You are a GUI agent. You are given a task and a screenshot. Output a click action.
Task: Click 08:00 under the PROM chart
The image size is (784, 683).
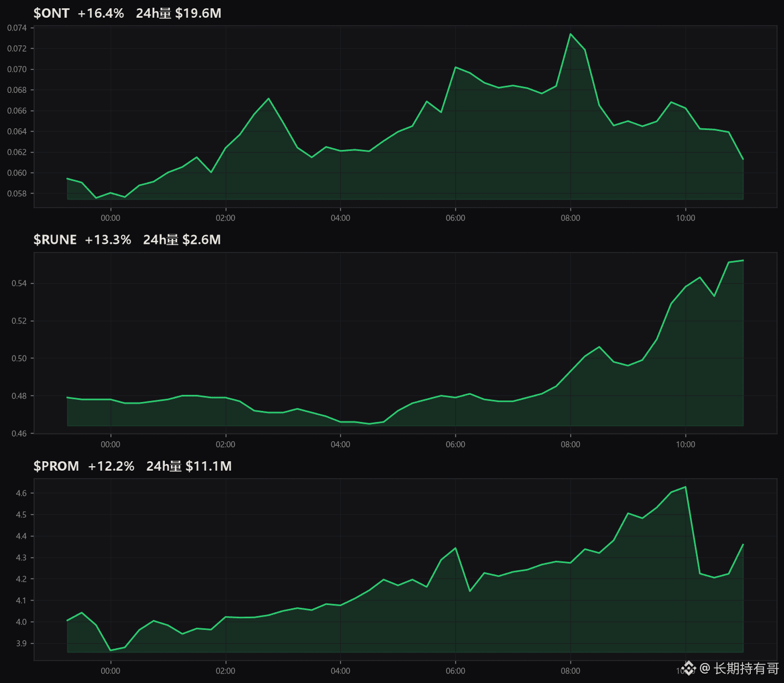point(570,671)
